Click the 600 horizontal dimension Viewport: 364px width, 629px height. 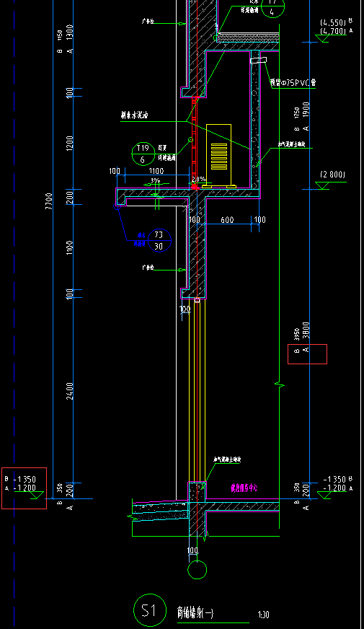click(227, 220)
